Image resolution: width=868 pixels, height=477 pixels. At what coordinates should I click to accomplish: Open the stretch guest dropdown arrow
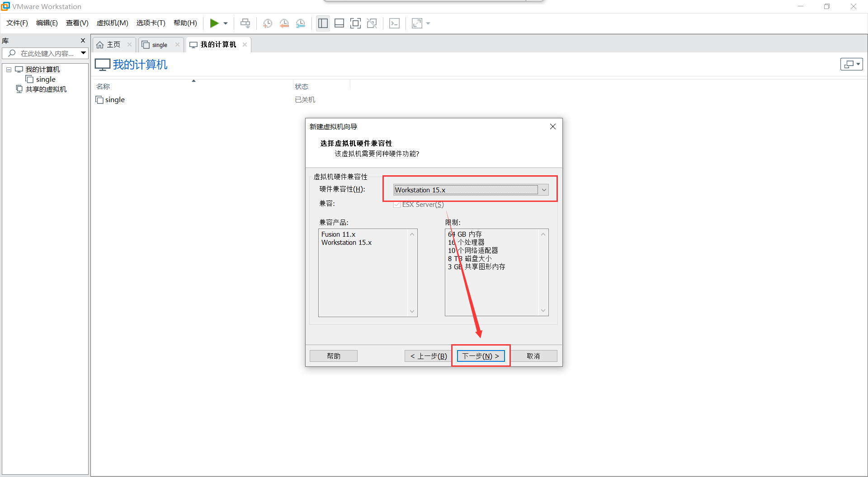(428, 23)
